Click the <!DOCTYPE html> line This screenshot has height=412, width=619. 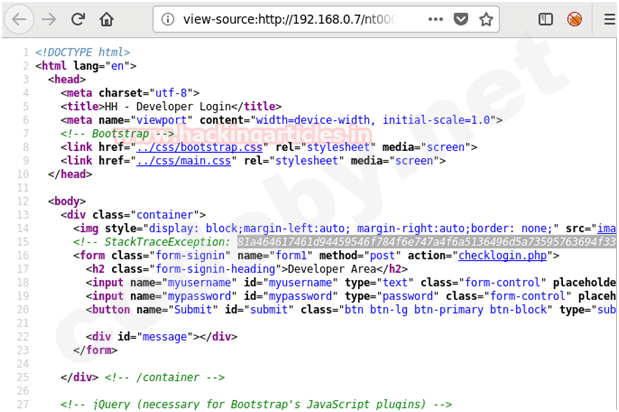pos(83,52)
